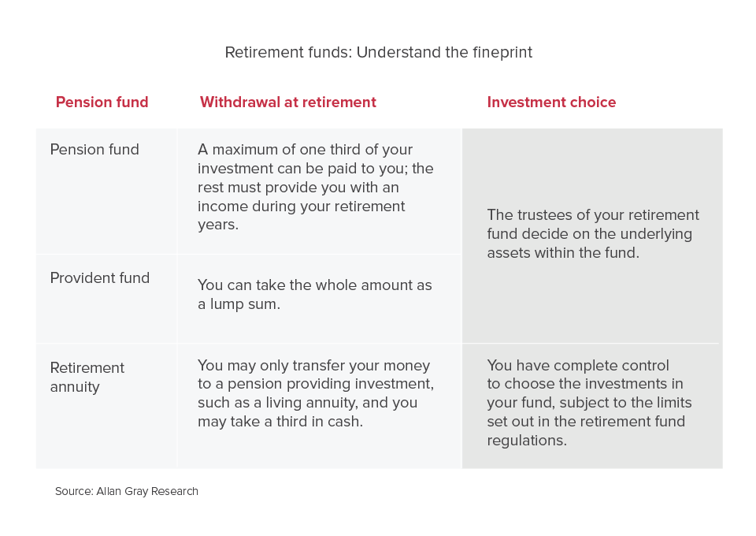This screenshot has height=536, width=756.
Task: Click the provident fund withdrawal description text
Action: (314, 294)
